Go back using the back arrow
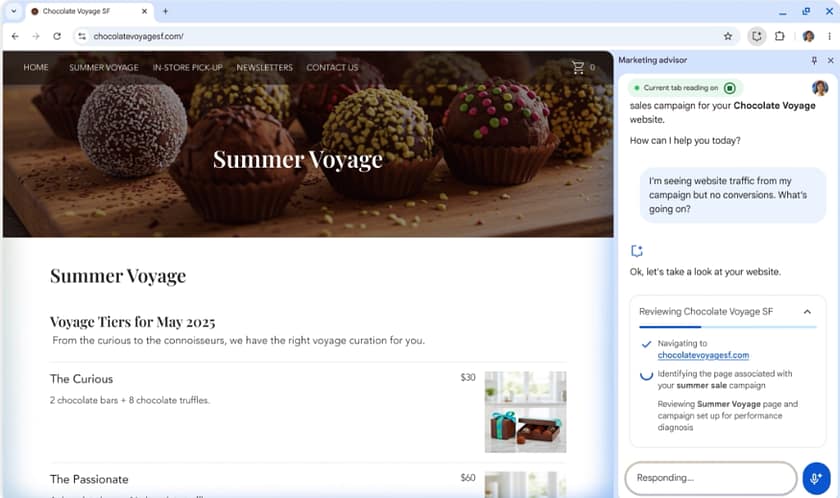This screenshot has width=840, height=498. 15,36
